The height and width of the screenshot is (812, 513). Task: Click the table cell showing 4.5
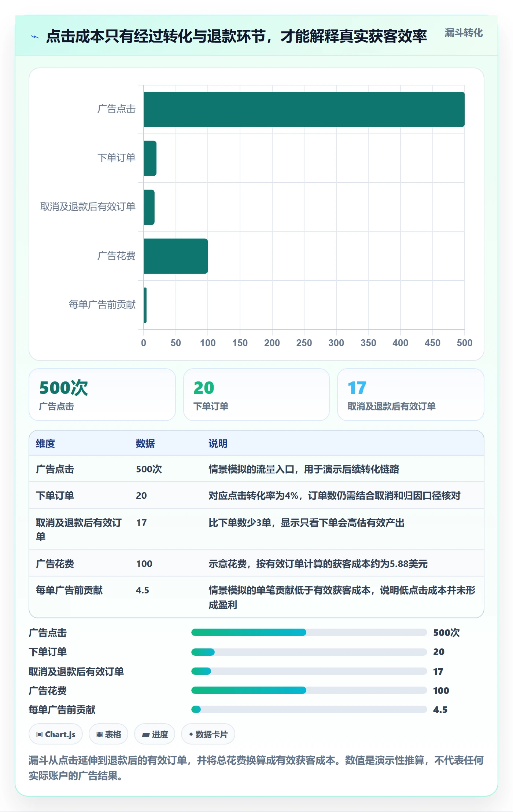point(143,590)
